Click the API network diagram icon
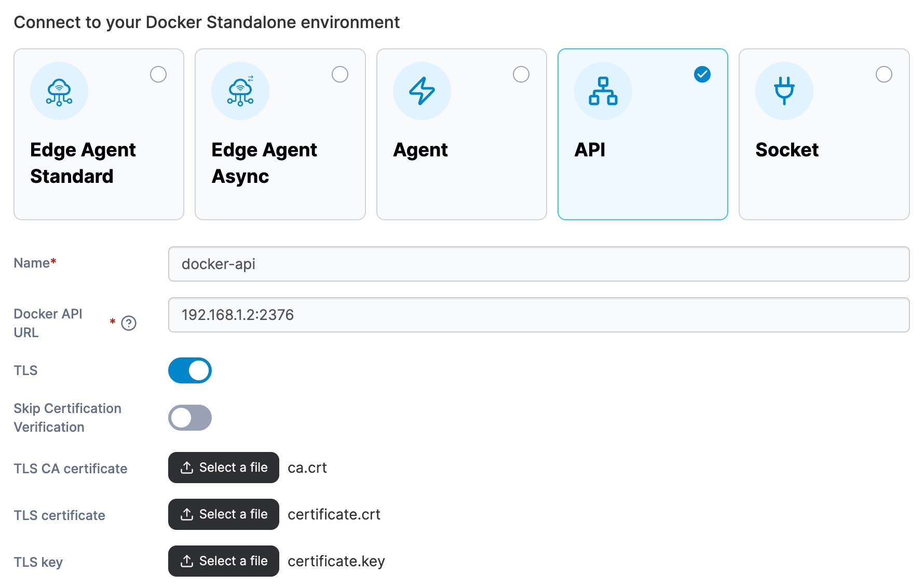This screenshot has width=924, height=586. tap(603, 91)
